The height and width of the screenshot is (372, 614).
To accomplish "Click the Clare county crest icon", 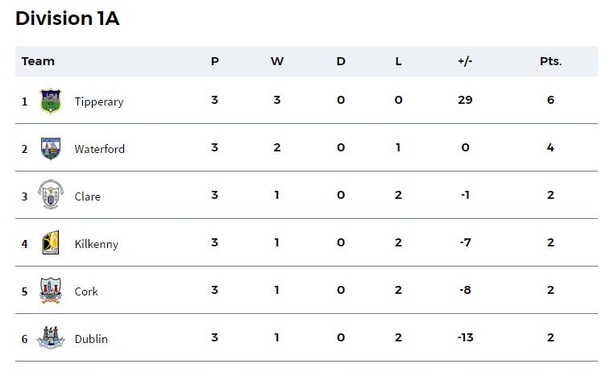I will click(51, 195).
